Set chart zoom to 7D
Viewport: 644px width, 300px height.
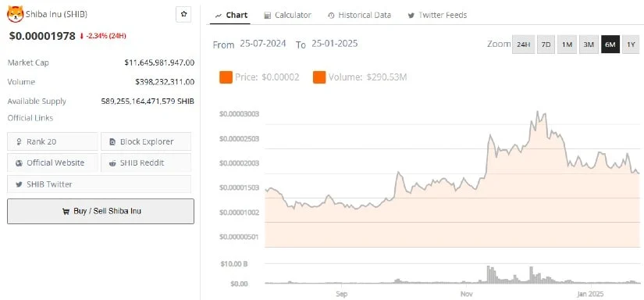[x=546, y=45]
